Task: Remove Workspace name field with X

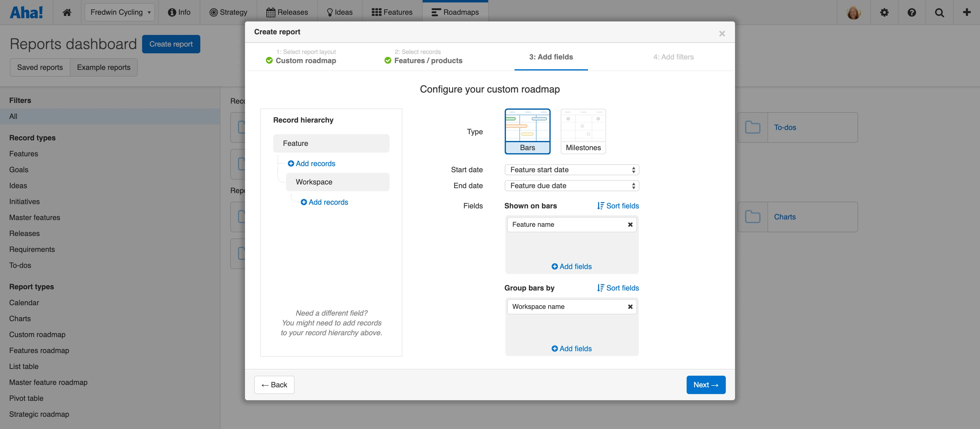Action: 630,307
